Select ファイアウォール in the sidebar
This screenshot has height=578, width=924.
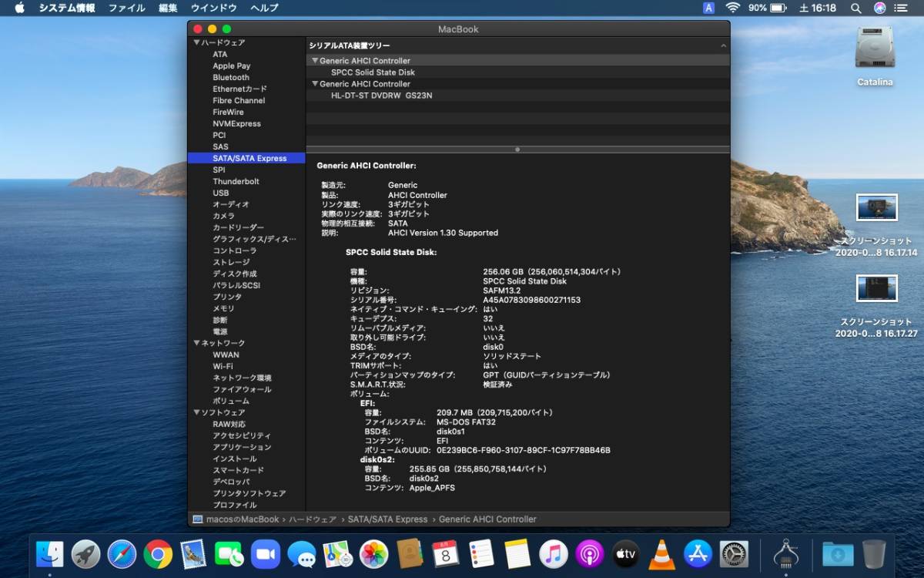[242, 389]
